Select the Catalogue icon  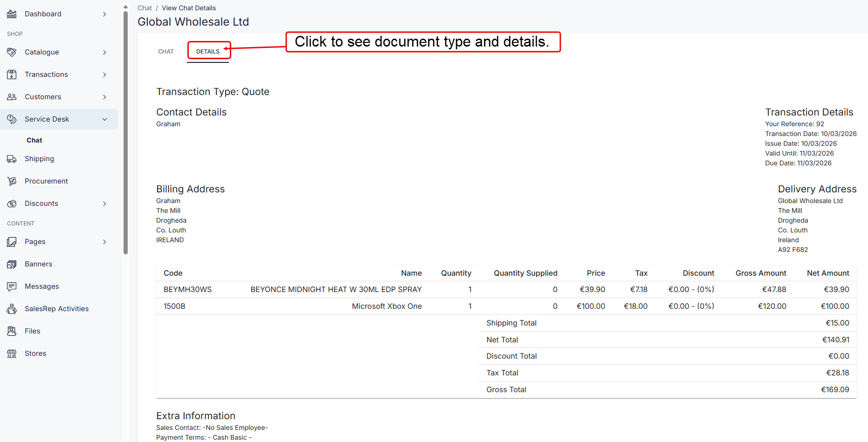(x=12, y=52)
